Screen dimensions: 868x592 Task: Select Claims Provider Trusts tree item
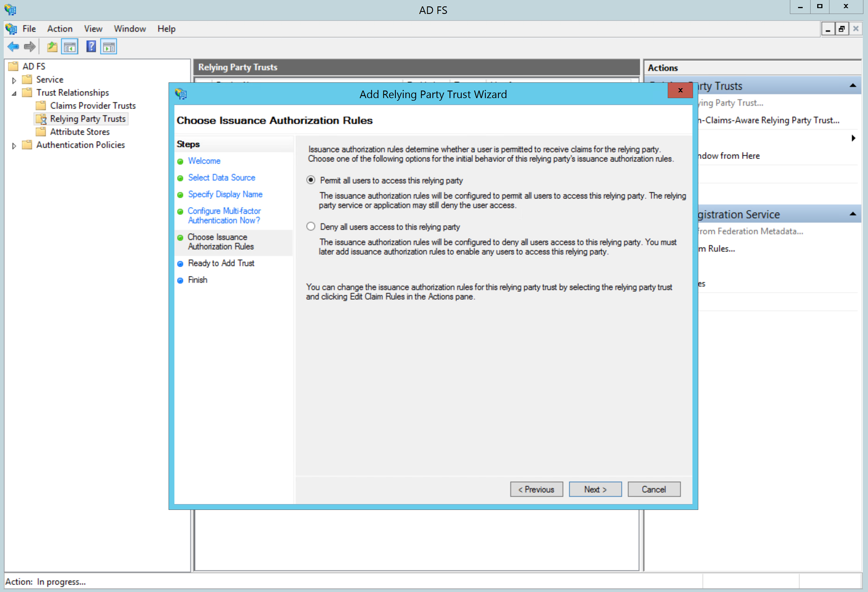pyautogui.click(x=93, y=106)
